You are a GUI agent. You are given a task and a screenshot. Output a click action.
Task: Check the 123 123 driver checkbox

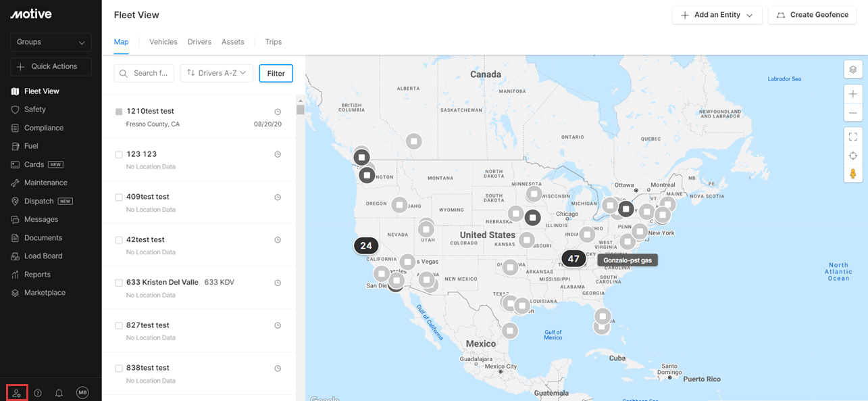click(x=119, y=155)
